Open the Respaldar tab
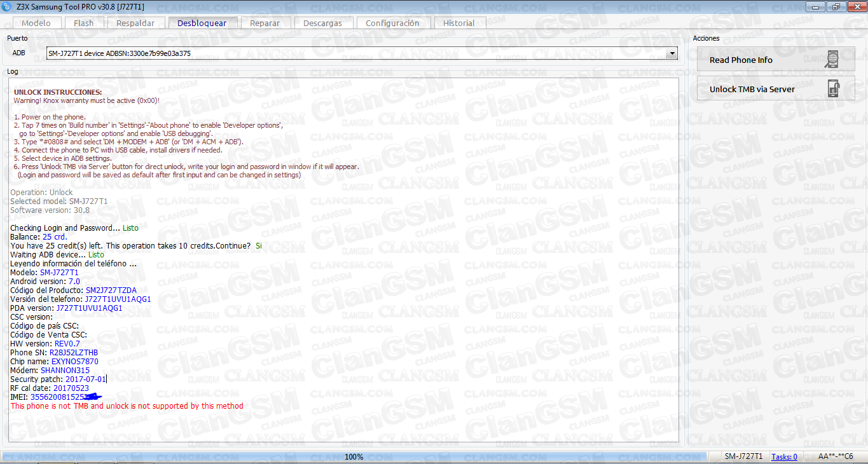The image size is (868, 464). pos(135,23)
